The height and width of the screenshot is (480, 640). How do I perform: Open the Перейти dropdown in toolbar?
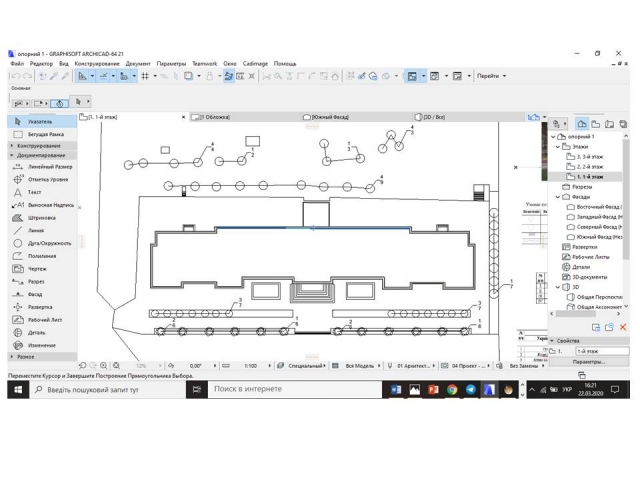[x=491, y=76]
